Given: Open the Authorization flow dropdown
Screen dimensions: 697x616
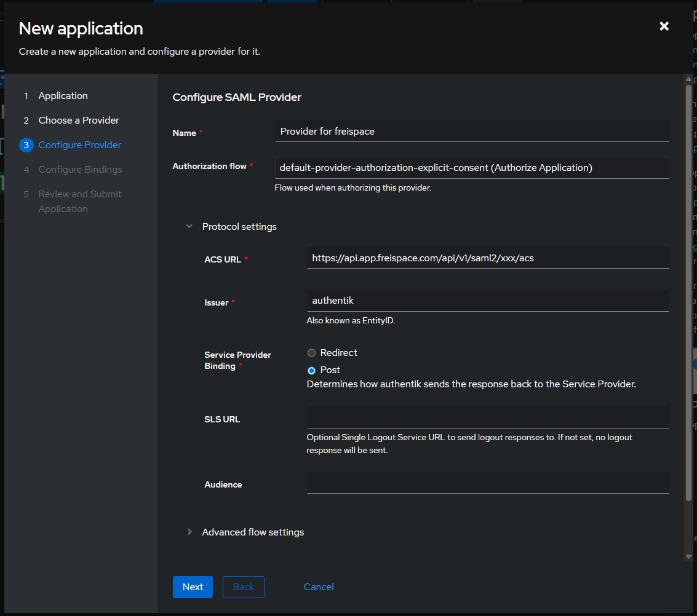Looking at the screenshot, I should pos(472,167).
